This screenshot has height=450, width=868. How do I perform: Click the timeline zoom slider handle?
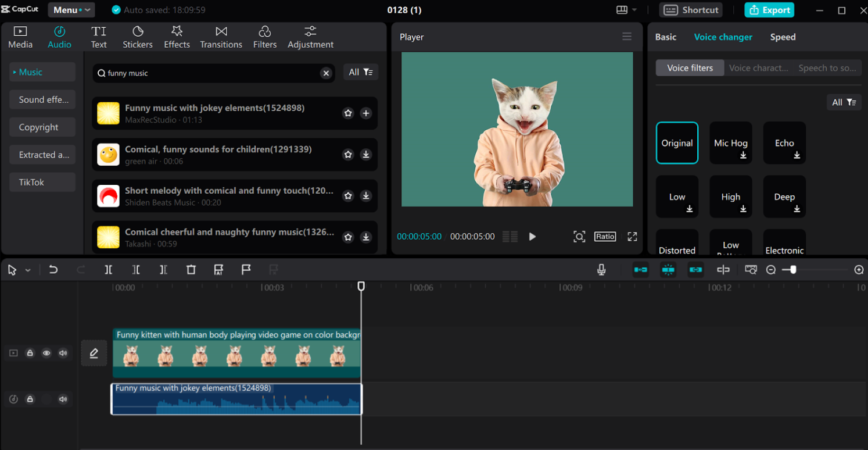(x=793, y=270)
